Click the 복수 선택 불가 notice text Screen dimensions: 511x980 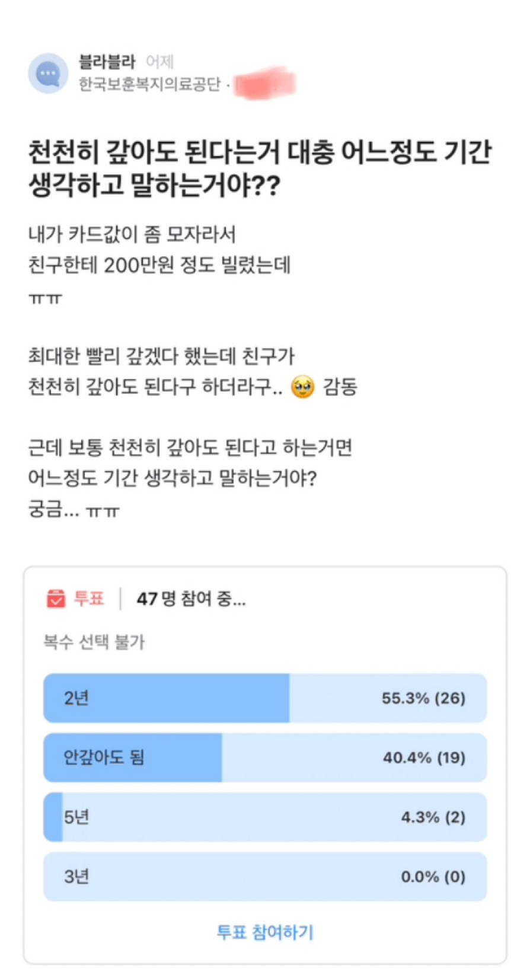click(x=94, y=642)
